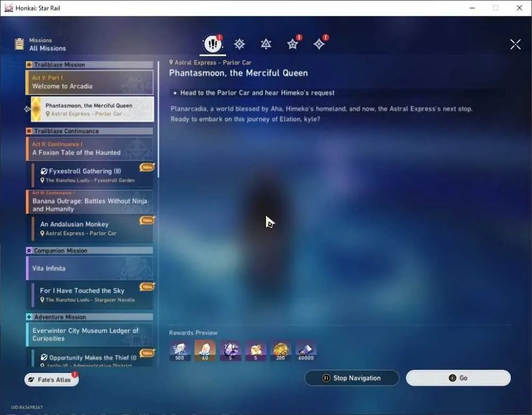Screen dimensions: 532x415
Task: Collapse the Everwinter City Museum Ledger of Curiosities group
Action: pyautogui.click(x=89, y=335)
